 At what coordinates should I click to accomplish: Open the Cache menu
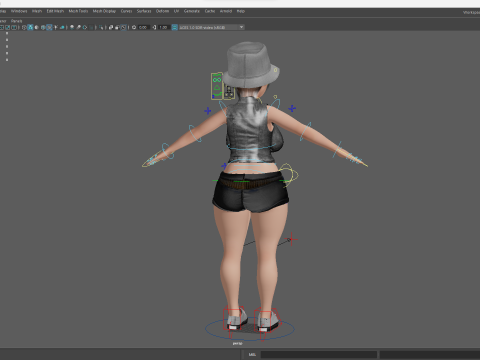[210, 11]
